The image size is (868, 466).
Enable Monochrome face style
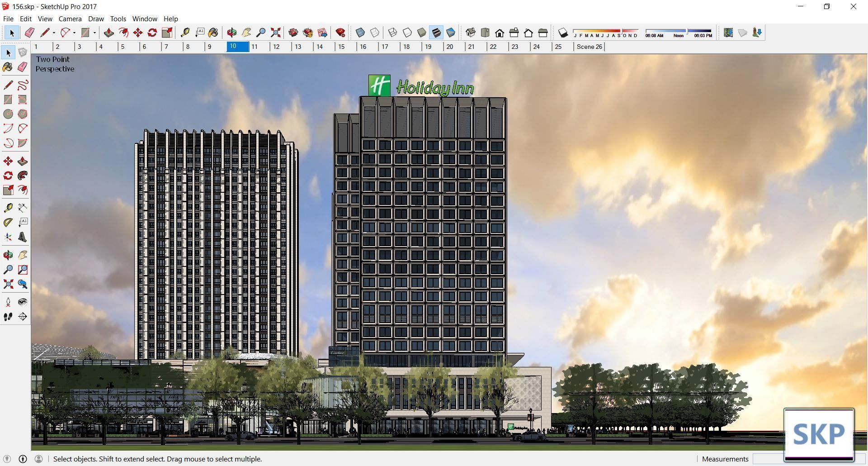pyautogui.click(x=451, y=33)
